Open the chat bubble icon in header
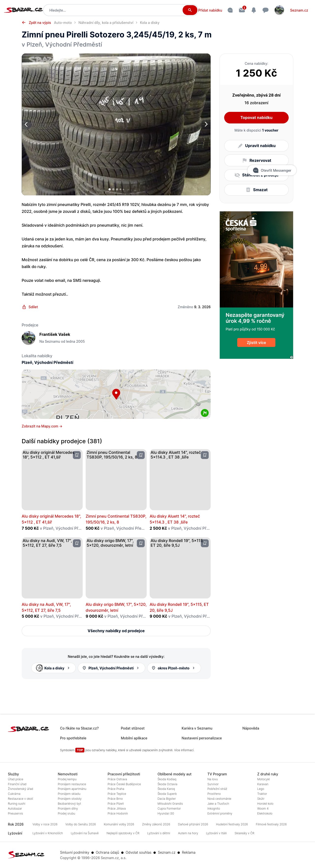This screenshot has height=868, width=315. (x=266, y=10)
